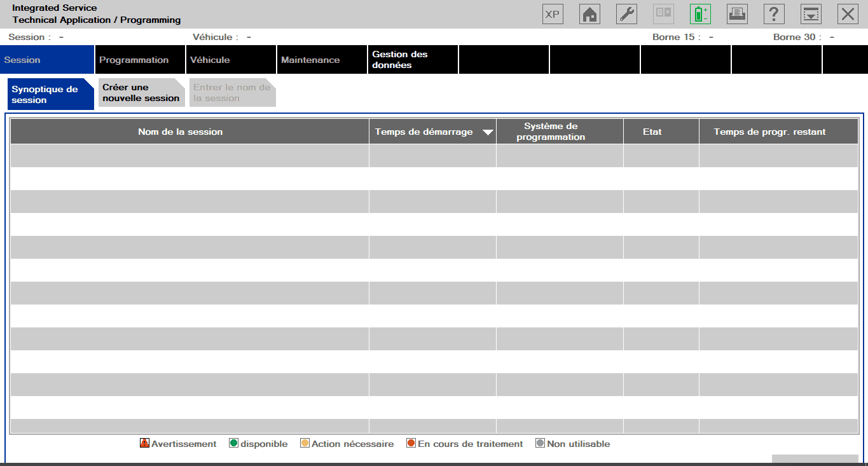Open the wrench settings icon

click(x=626, y=14)
